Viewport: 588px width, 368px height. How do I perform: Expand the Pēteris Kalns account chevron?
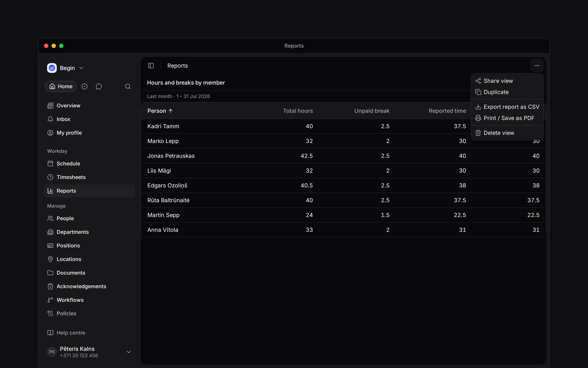(x=129, y=352)
